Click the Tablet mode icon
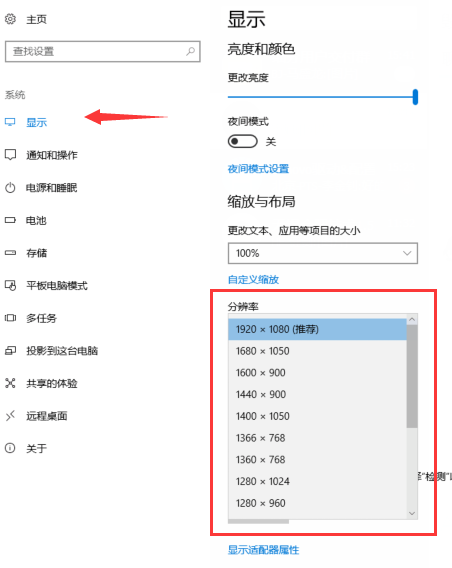The height and width of the screenshot is (568, 452). [10, 285]
